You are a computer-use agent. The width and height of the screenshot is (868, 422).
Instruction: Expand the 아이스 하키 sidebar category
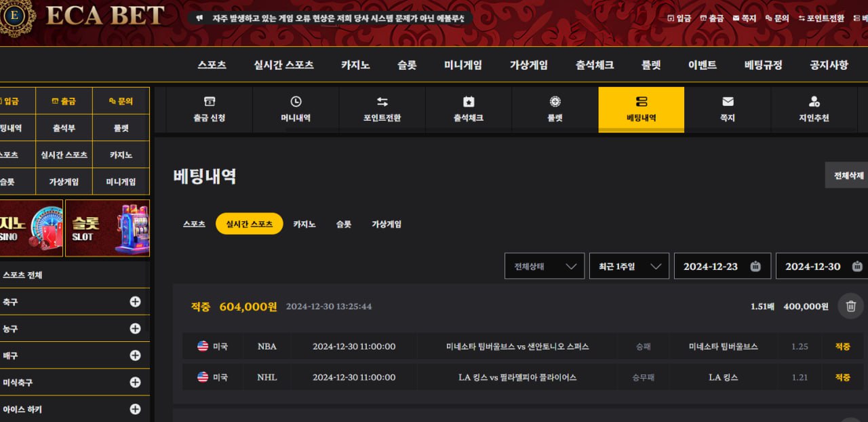pos(135,409)
